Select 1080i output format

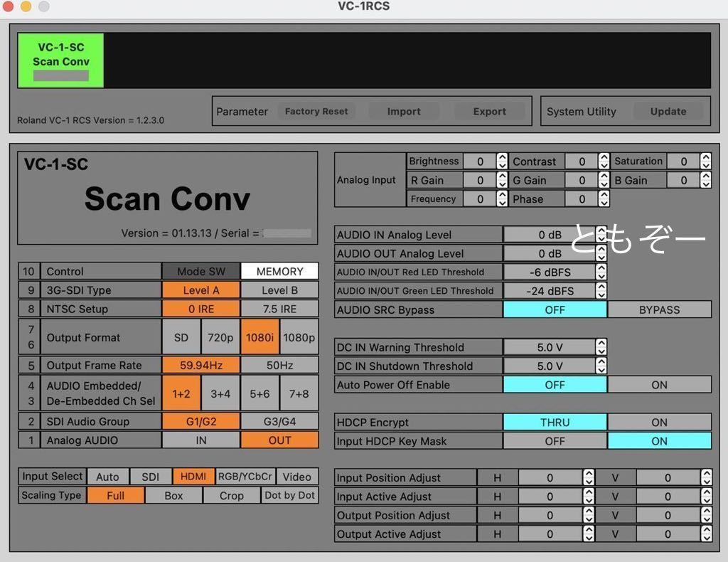coord(259,337)
